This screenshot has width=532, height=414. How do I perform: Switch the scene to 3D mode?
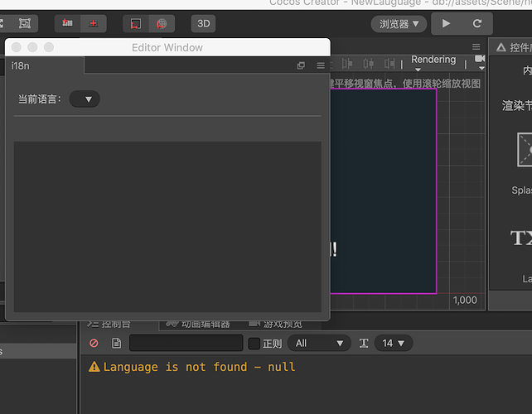(203, 23)
